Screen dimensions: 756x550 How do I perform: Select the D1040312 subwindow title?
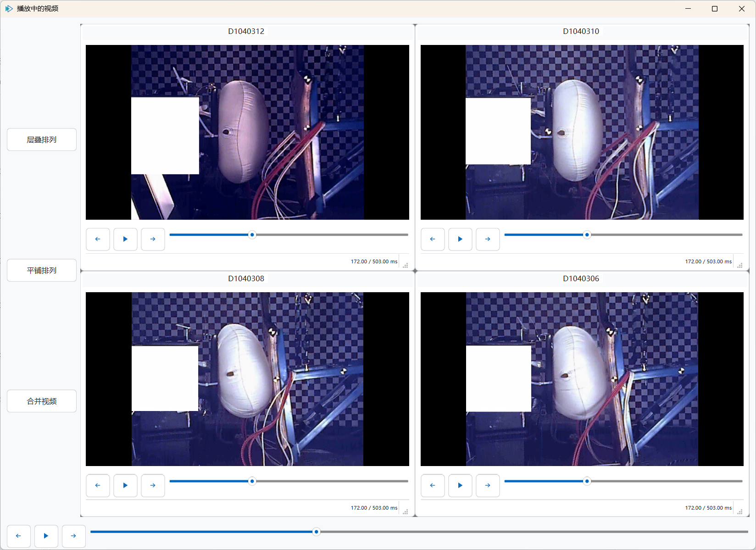[x=246, y=31]
